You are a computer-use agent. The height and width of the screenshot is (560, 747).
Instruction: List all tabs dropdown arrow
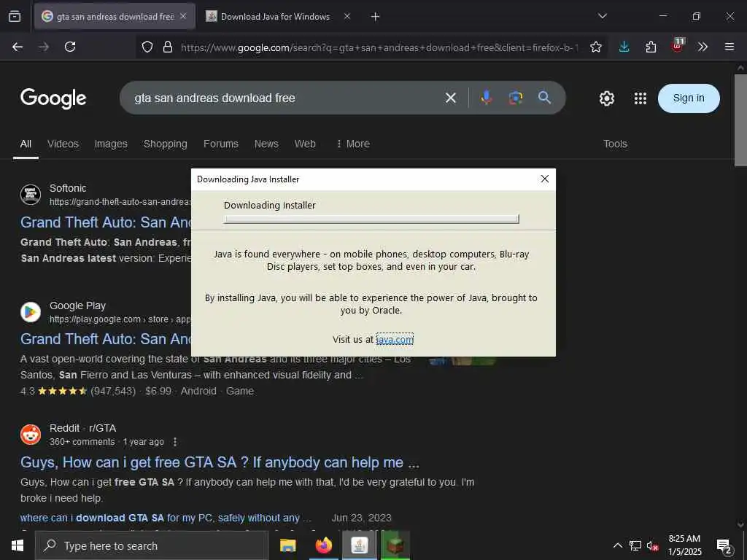(x=602, y=16)
